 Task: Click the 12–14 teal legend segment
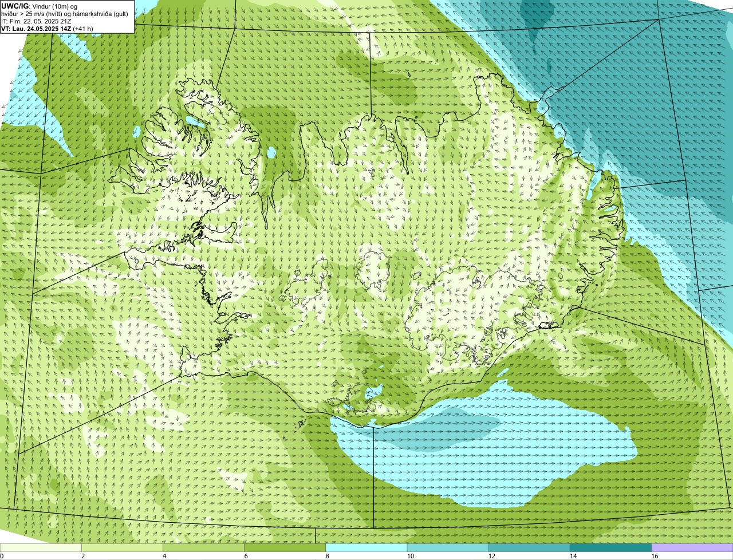pos(529,547)
